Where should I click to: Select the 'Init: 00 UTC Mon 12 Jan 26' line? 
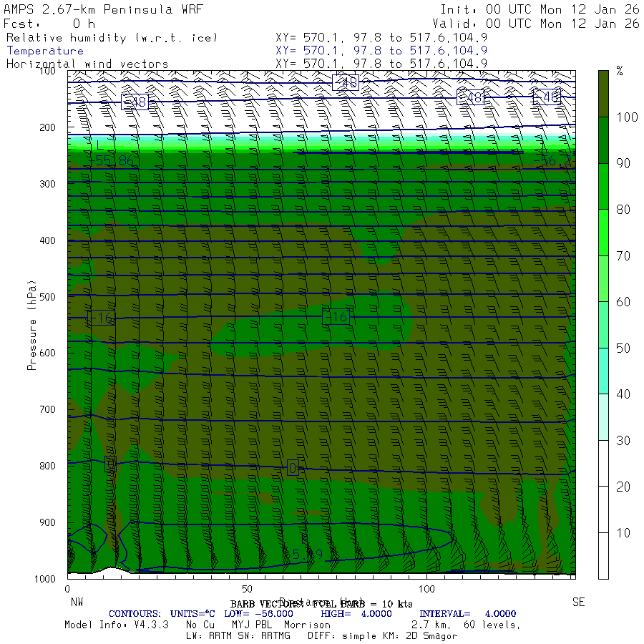[x=540, y=9]
